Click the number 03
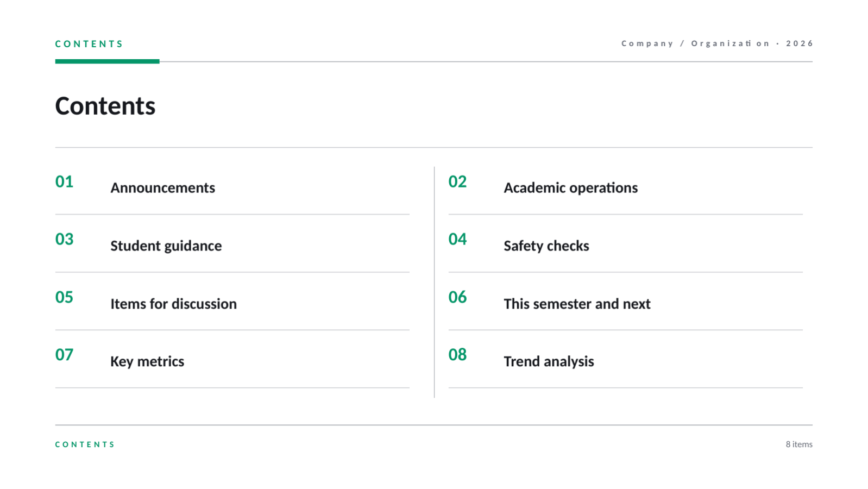The image size is (868, 489). pos(64,239)
